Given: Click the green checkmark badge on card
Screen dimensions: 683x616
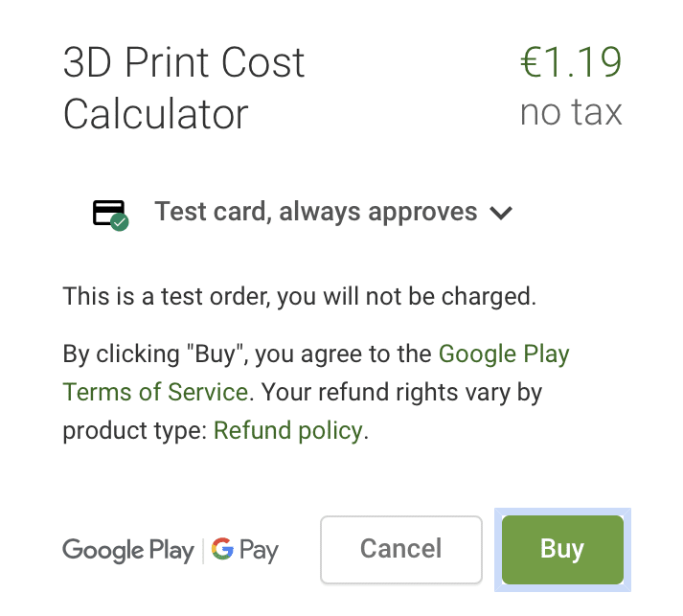Looking at the screenshot, I should (x=120, y=222).
